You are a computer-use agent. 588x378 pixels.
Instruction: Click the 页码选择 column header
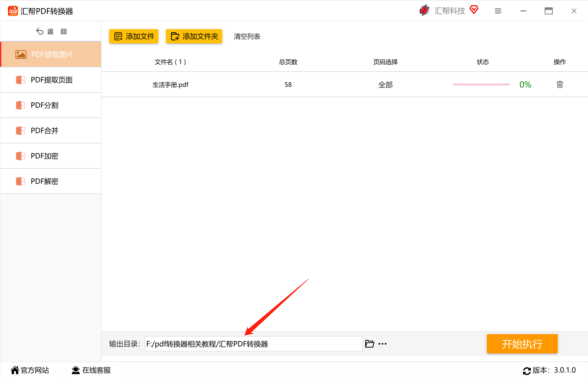pyautogui.click(x=385, y=62)
